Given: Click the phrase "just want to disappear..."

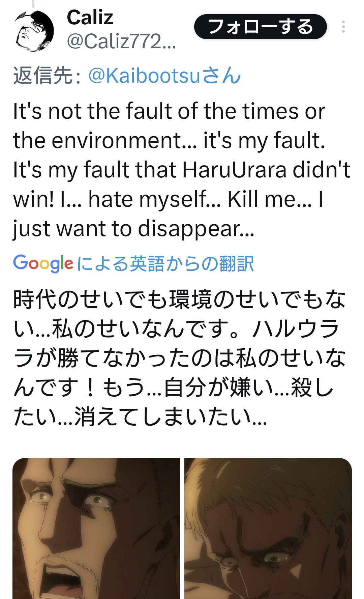Looking at the screenshot, I should [133, 229].
